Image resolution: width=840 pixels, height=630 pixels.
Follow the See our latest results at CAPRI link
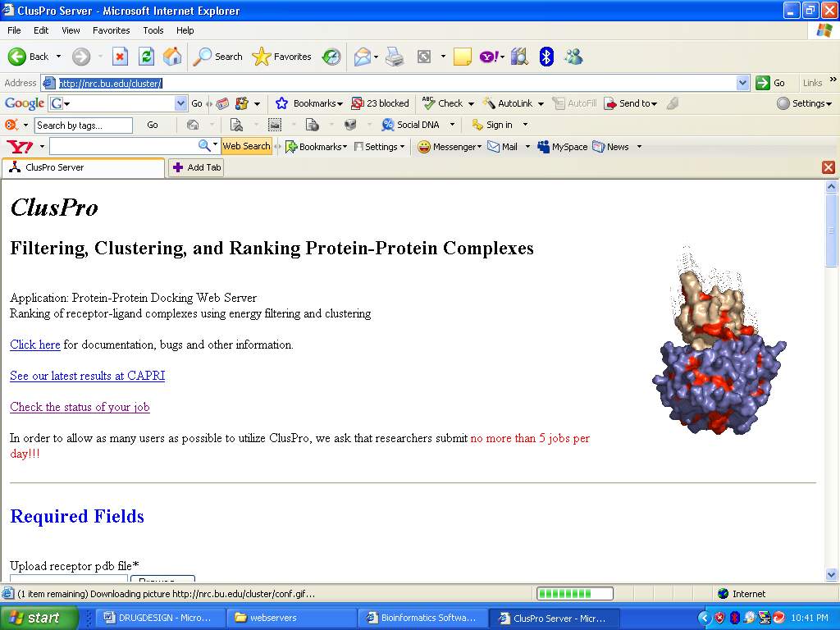[x=87, y=376]
